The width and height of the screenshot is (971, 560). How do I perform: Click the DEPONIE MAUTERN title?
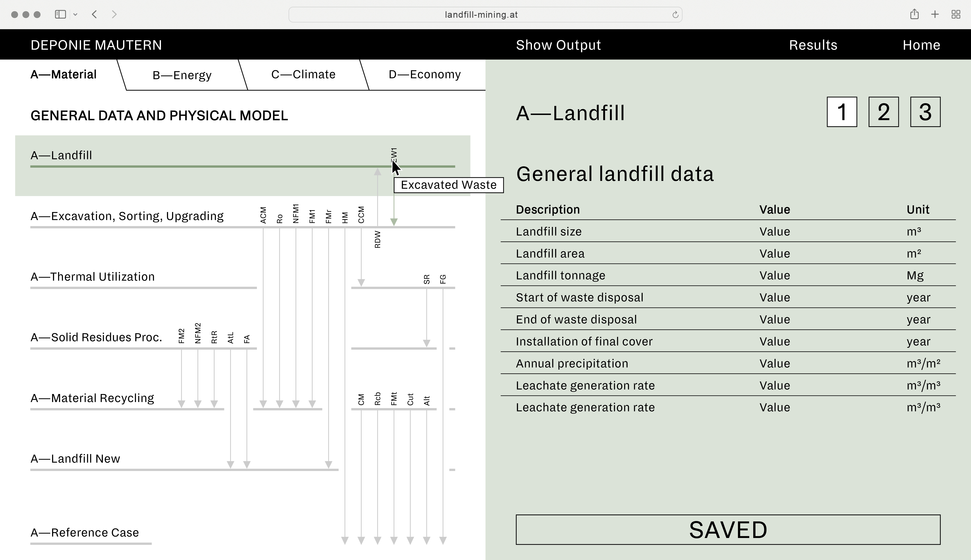[96, 45]
